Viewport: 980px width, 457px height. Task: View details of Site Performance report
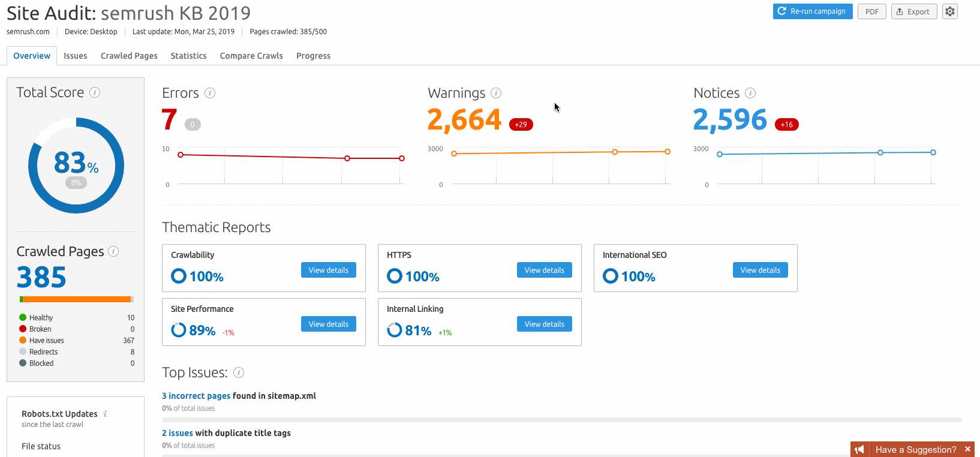[329, 324]
